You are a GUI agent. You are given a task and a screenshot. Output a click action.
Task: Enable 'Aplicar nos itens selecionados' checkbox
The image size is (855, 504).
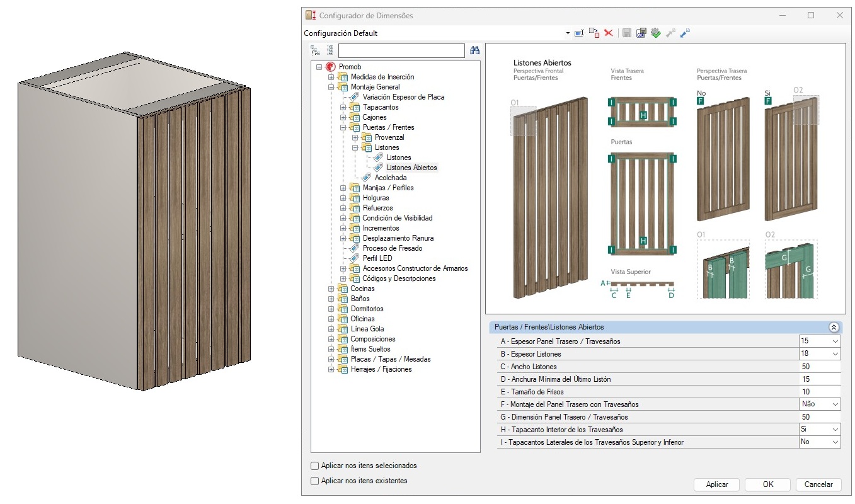315,466
